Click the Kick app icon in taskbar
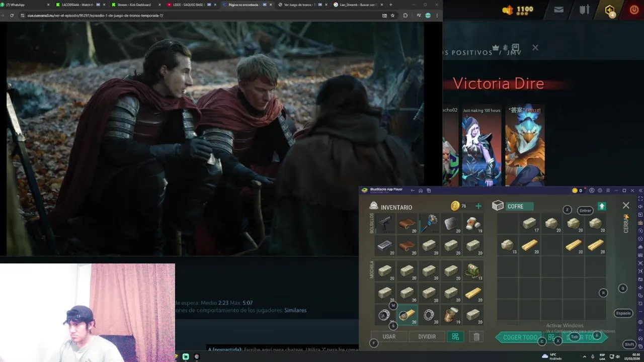 186,356
